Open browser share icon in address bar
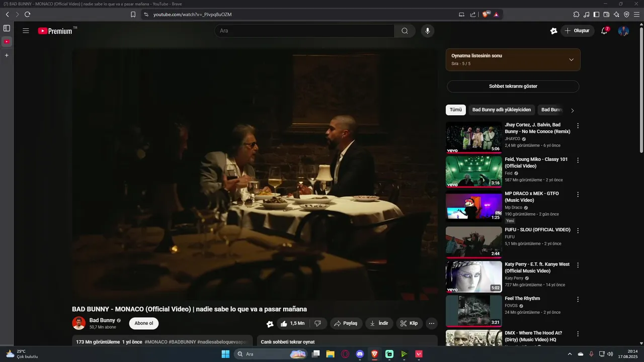Image resolution: width=644 pixels, height=362 pixels. point(473,15)
